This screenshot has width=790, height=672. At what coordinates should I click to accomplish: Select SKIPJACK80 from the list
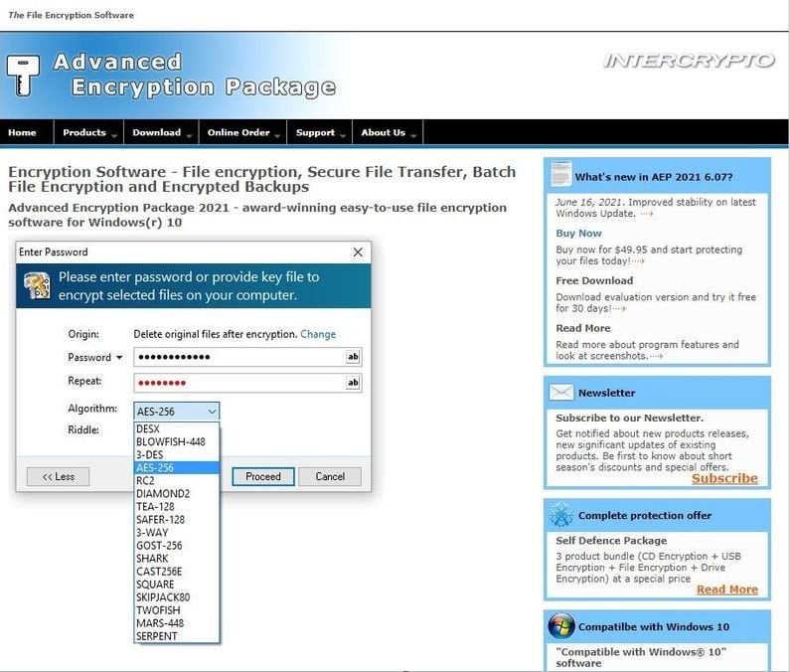click(176, 597)
